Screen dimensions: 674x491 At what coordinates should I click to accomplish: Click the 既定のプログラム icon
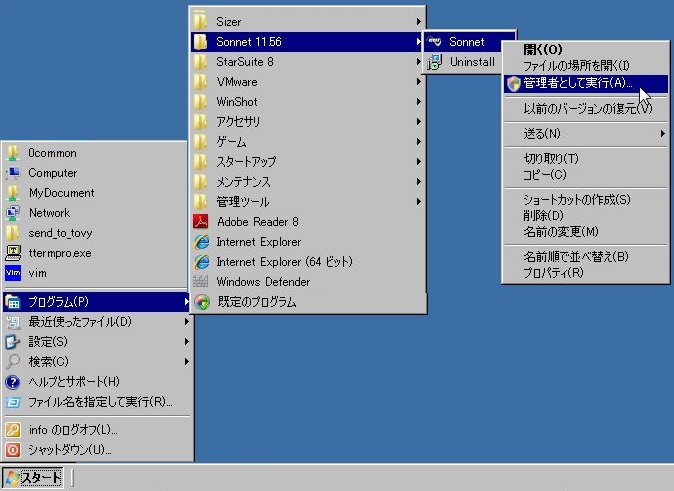click(x=202, y=302)
